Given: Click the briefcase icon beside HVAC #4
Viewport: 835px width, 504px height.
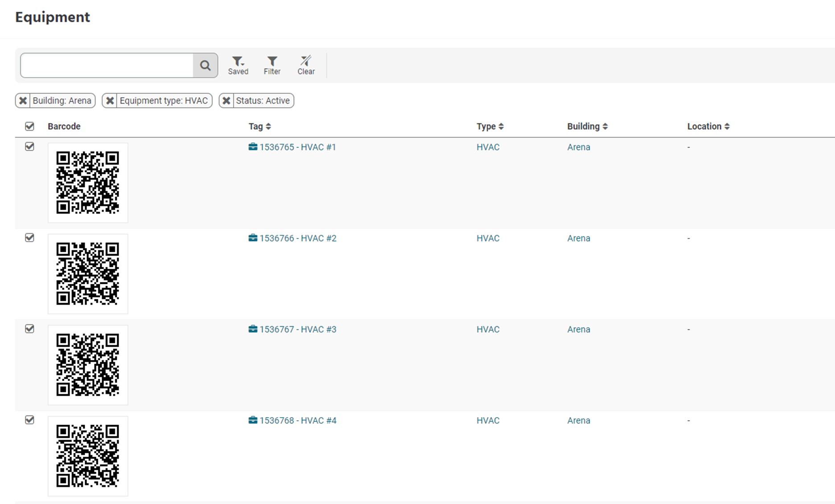Looking at the screenshot, I should click(x=253, y=420).
